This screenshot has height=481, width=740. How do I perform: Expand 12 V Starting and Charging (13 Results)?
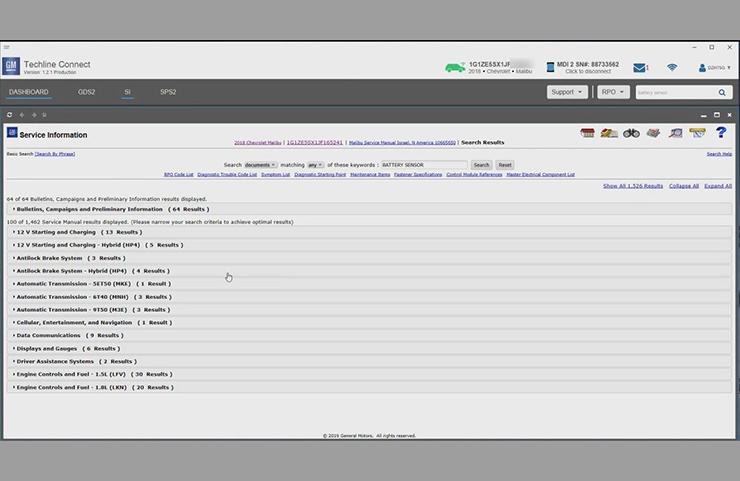369,232
